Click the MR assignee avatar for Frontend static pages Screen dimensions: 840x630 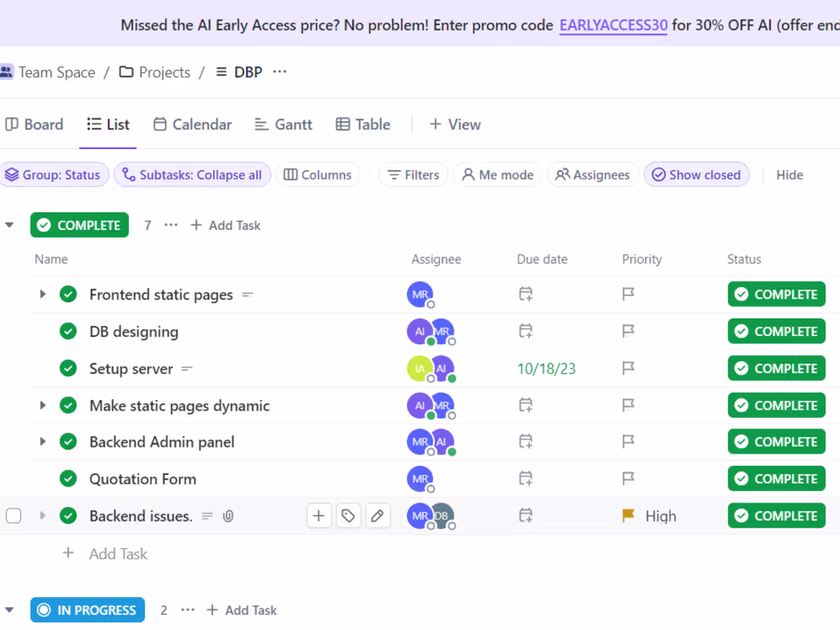pos(421,295)
